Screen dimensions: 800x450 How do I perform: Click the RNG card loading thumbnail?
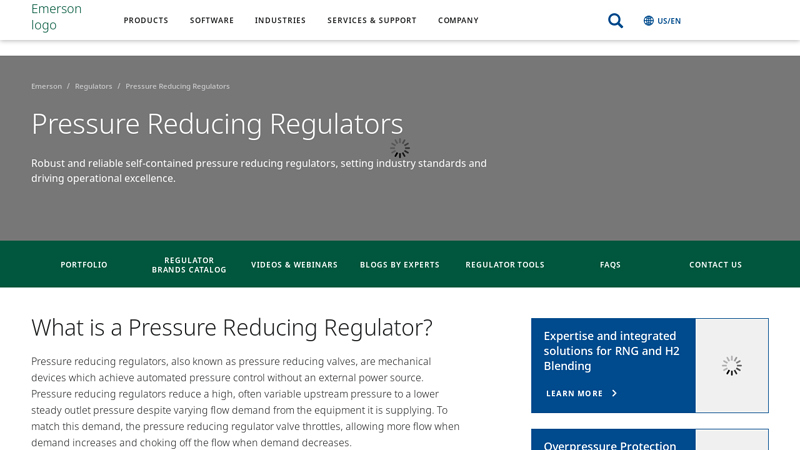point(732,365)
